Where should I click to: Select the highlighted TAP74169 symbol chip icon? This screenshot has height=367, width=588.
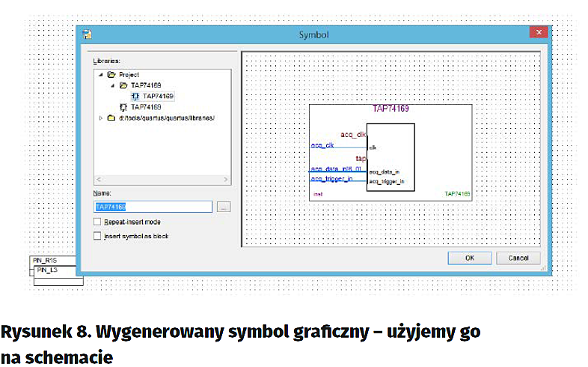coord(135,96)
